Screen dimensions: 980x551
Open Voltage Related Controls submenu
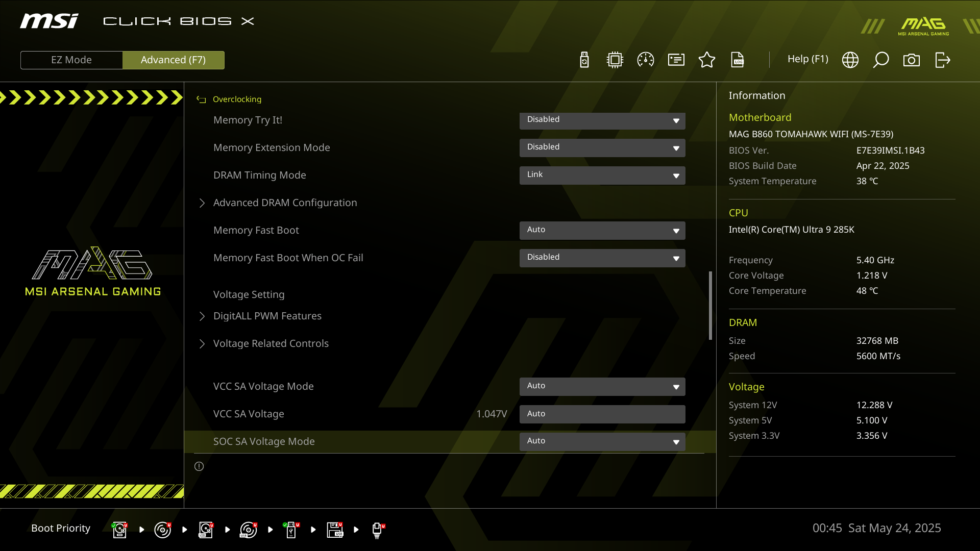pyautogui.click(x=271, y=343)
